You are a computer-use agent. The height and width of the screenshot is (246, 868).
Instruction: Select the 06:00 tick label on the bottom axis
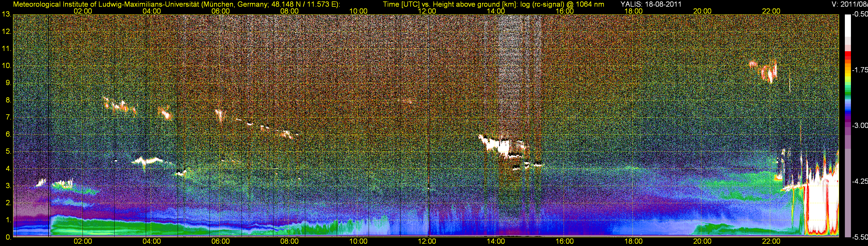pos(221,241)
